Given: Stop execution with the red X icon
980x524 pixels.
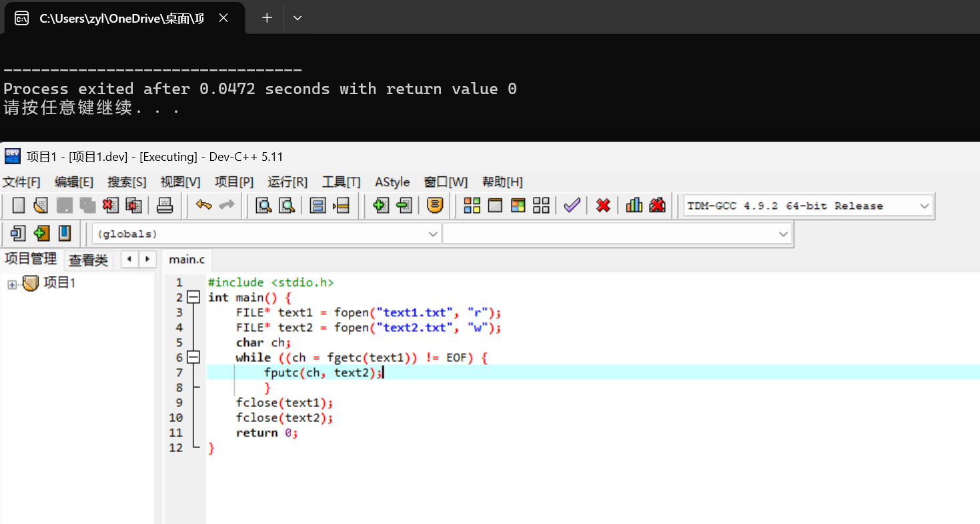Looking at the screenshot, I should pos(603,206).
